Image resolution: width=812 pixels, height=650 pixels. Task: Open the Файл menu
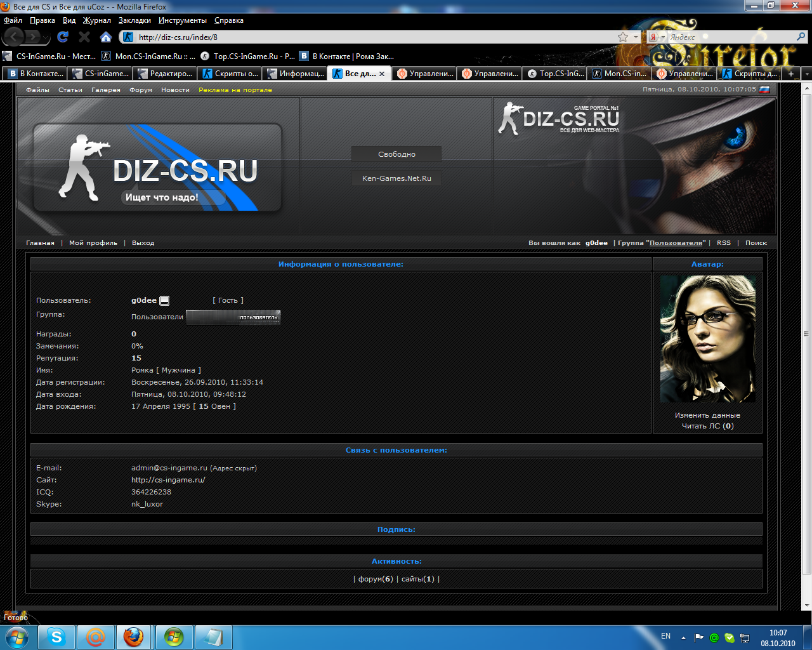tap(13, 20)
